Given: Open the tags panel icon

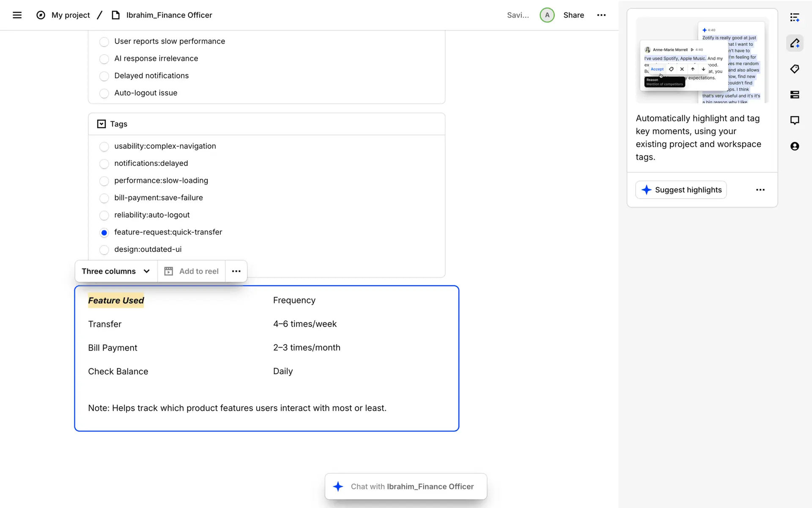Looking at the screenshot, I should pos(795,69).
